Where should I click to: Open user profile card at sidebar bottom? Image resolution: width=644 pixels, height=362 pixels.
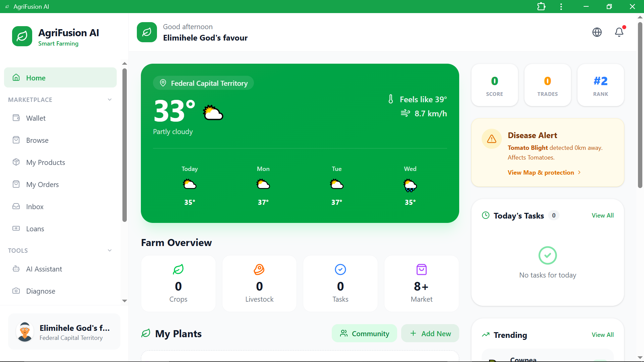click(x=64, y=332)
